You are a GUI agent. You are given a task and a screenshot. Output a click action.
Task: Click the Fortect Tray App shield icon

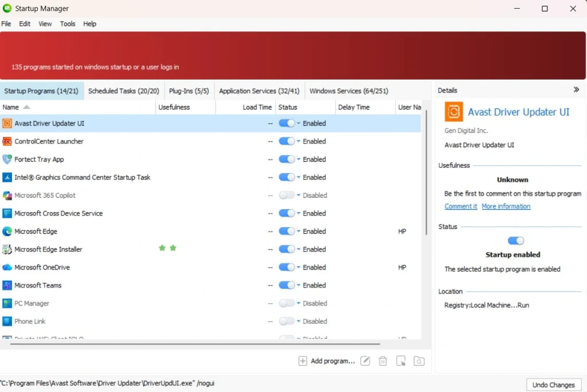point(7,159)
